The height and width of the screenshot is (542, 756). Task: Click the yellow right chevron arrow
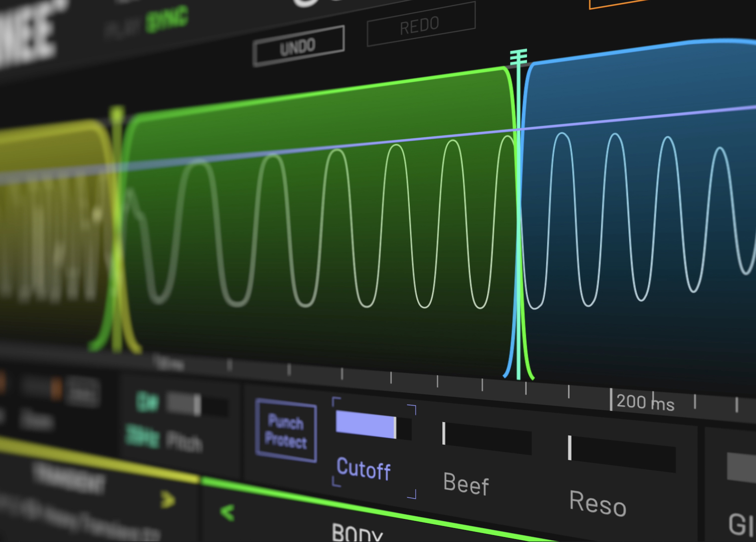point(168,499)
